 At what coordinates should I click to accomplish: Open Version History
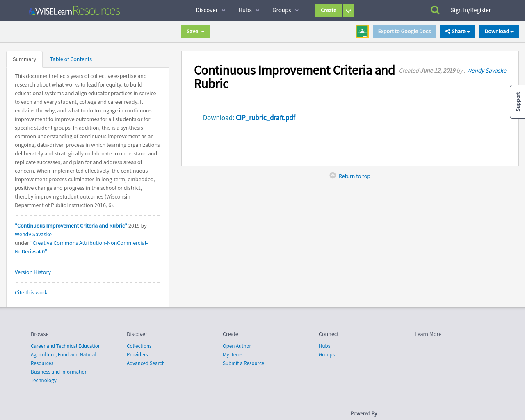[32, 272]
